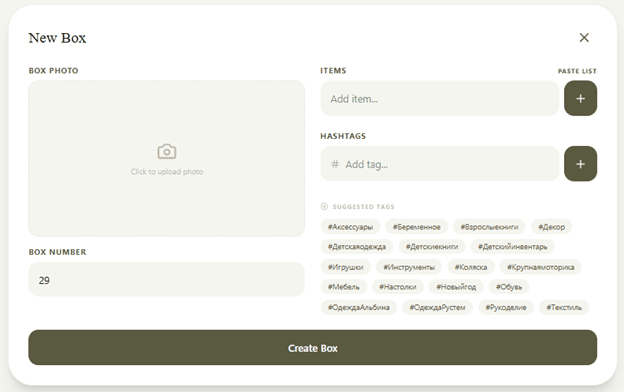Select the #Настолки suggested tag
The image size is (624, 392).
click(398, 287)
